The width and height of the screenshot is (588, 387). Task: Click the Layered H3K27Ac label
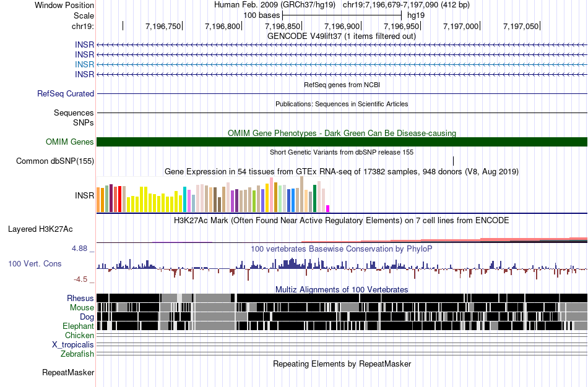pyautogui.click(x=40, y=229)
